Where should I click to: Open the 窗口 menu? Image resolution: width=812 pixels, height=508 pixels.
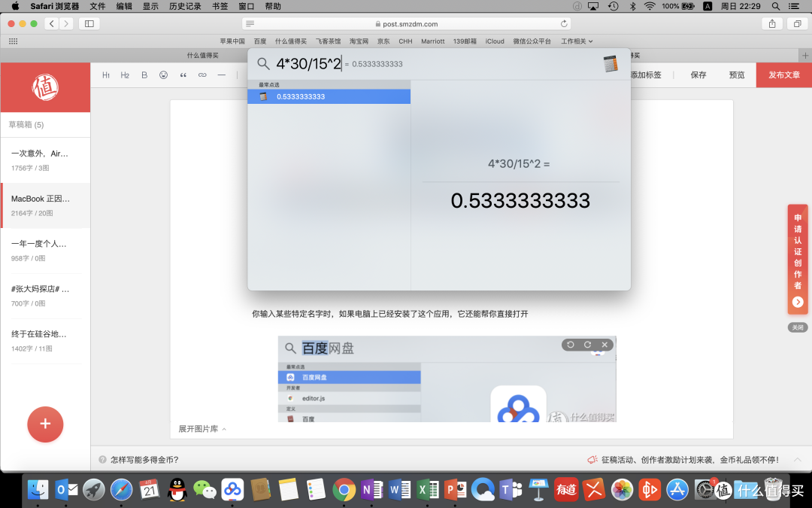point(246,6)
